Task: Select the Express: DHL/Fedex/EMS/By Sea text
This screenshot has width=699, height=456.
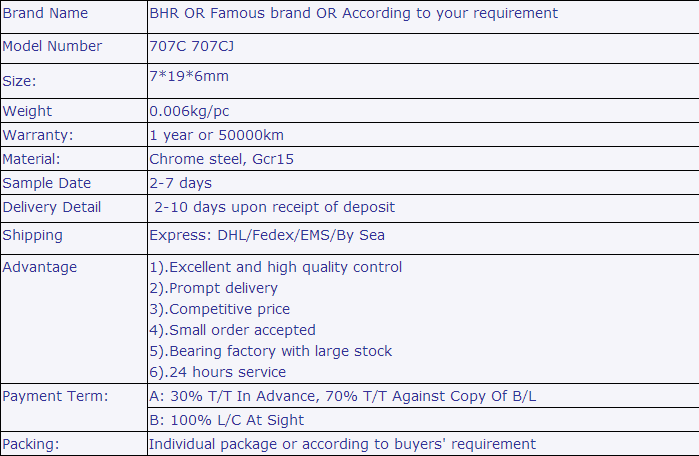Action: [267, 236]
